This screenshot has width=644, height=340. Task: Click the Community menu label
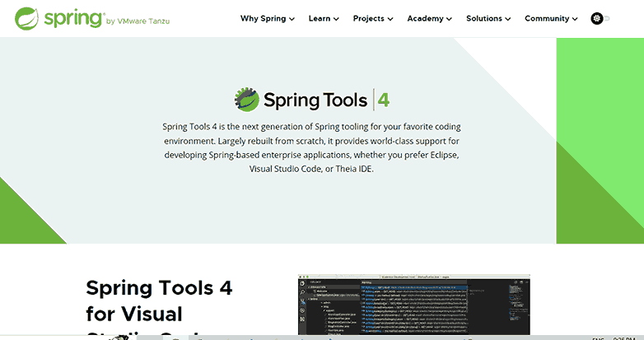point(546,18)
